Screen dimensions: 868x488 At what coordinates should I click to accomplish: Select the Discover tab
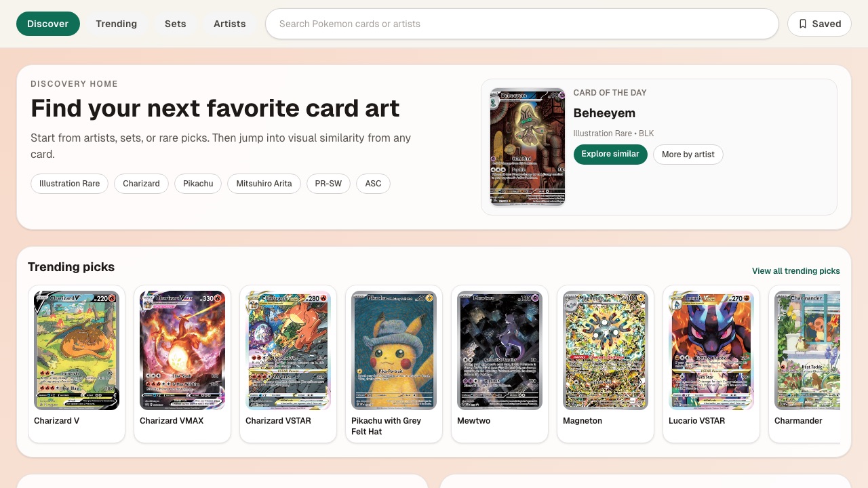coord(48,24)
